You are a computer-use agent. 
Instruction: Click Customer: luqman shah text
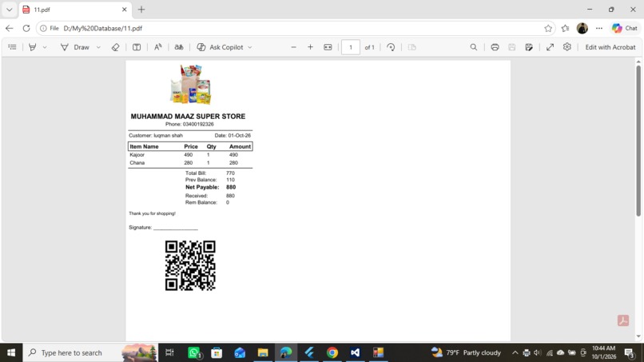pos(156,135)
